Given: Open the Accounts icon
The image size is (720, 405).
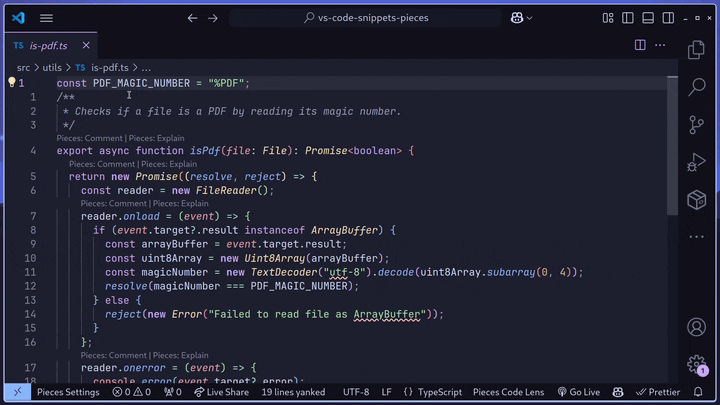Looking at the screenshot, I should click(x=697, y=327).
